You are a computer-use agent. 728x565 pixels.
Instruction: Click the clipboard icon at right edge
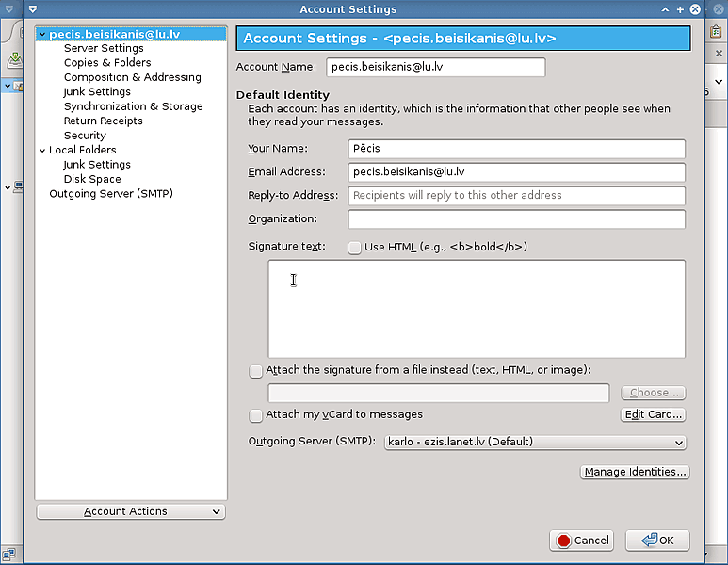click(716, 32)
